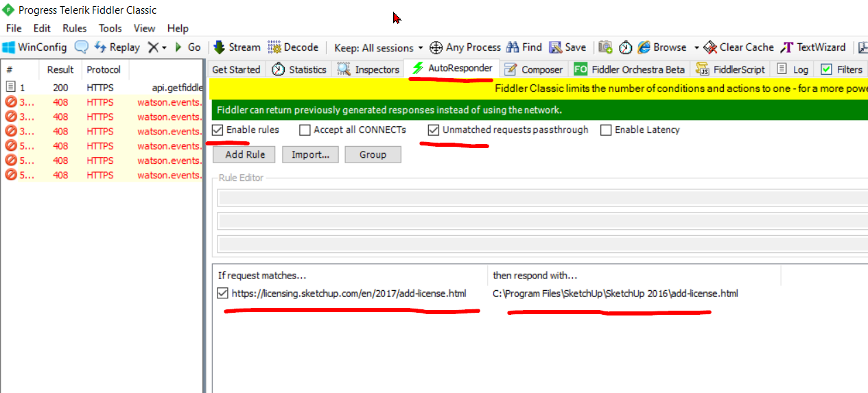Click the Group button
Viewport: 868px width, 393px height.
(373, 154)
